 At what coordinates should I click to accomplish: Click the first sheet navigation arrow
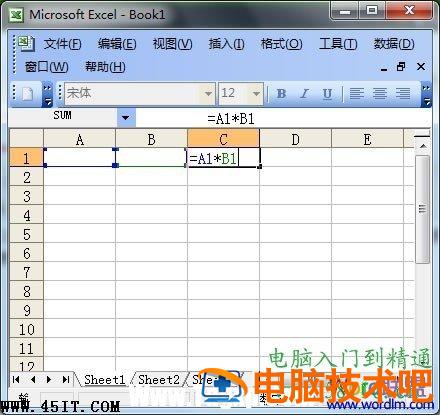(x=16, y=379)
